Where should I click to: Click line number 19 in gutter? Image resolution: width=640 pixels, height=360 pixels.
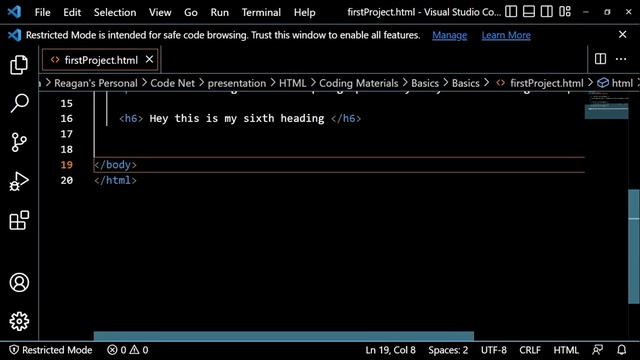(x=67, y=165)
